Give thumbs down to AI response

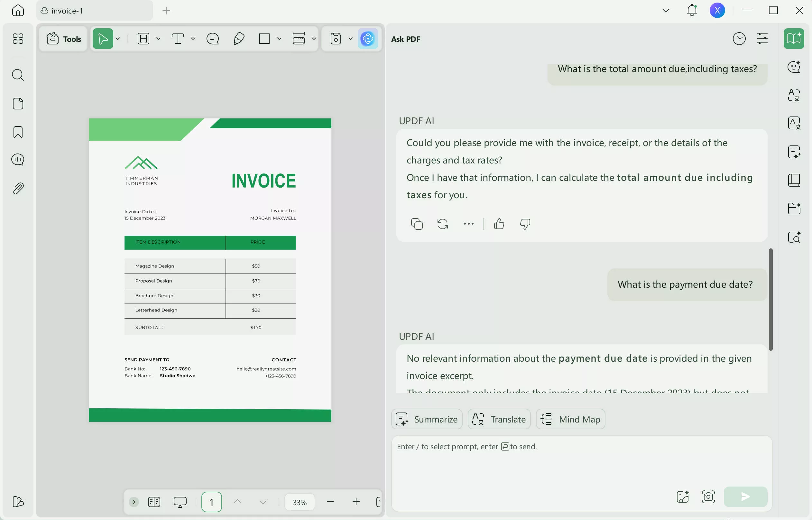pos(525,224)
